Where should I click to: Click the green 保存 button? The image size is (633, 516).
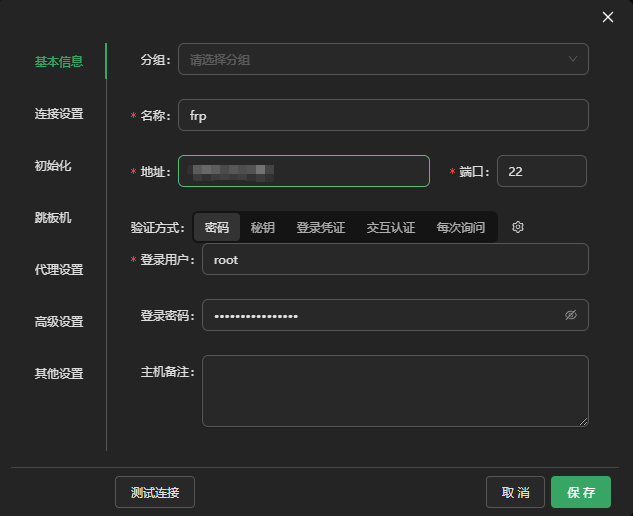coord(581,492)
